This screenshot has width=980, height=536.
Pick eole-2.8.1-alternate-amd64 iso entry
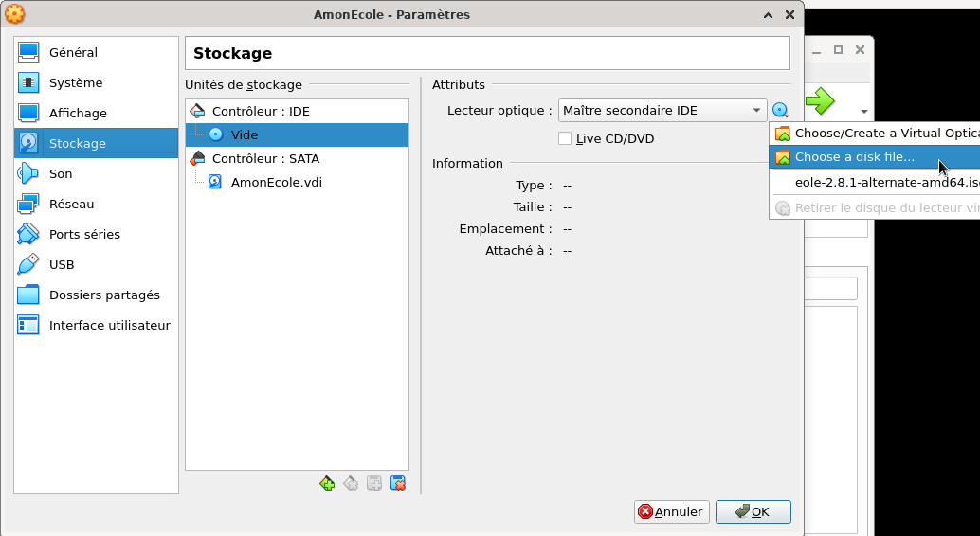[875, 183]
